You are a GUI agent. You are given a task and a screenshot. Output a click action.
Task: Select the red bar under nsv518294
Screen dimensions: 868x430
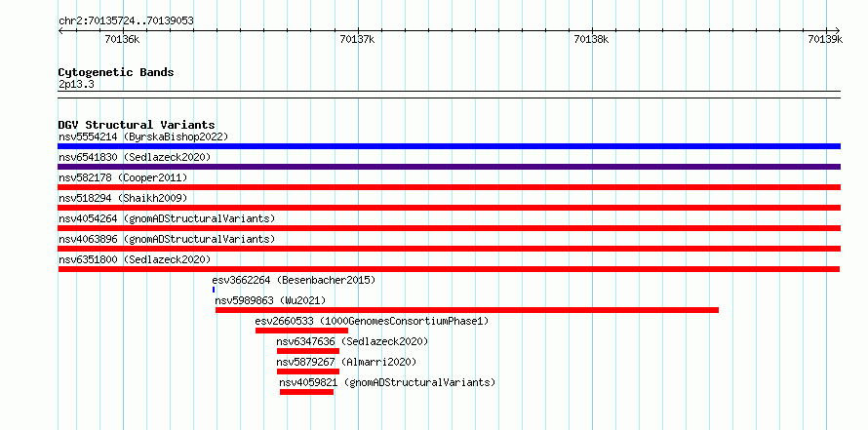click(x=449, y=208)
